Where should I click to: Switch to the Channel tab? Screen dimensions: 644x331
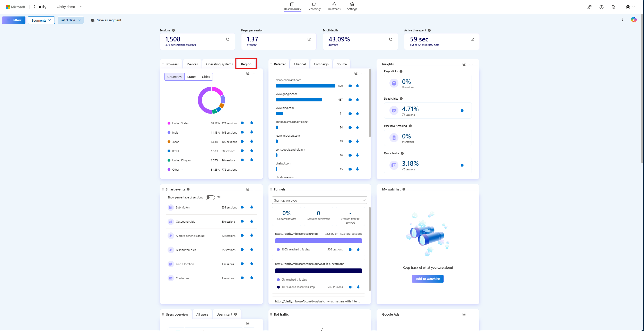coord(300,64)
